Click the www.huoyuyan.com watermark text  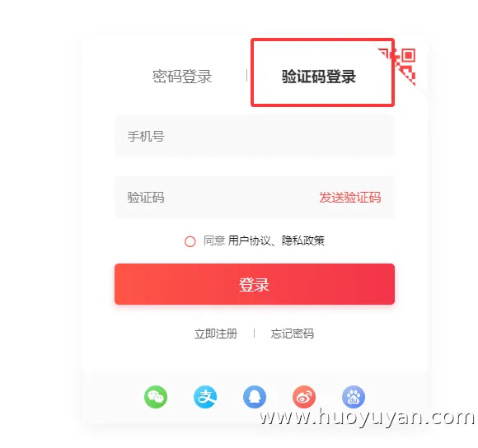368,418
